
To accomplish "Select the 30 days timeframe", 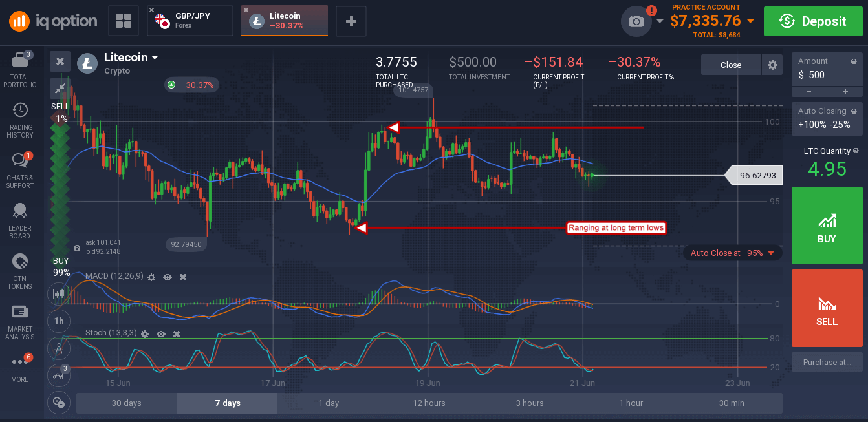I will pos(127,403).
